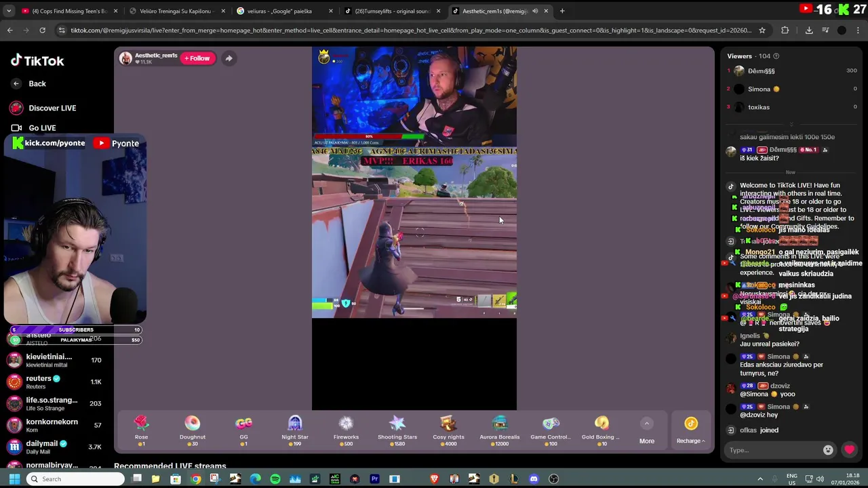
Task: Select top viewer Dėimi§§§
Action: click(x=791, y=71)
